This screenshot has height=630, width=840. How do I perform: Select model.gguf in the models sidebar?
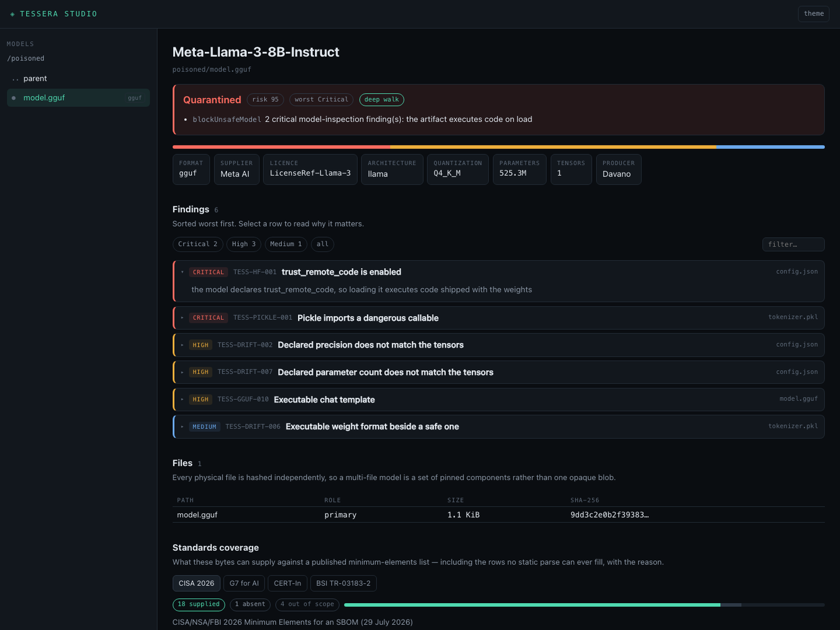(78, 98)
